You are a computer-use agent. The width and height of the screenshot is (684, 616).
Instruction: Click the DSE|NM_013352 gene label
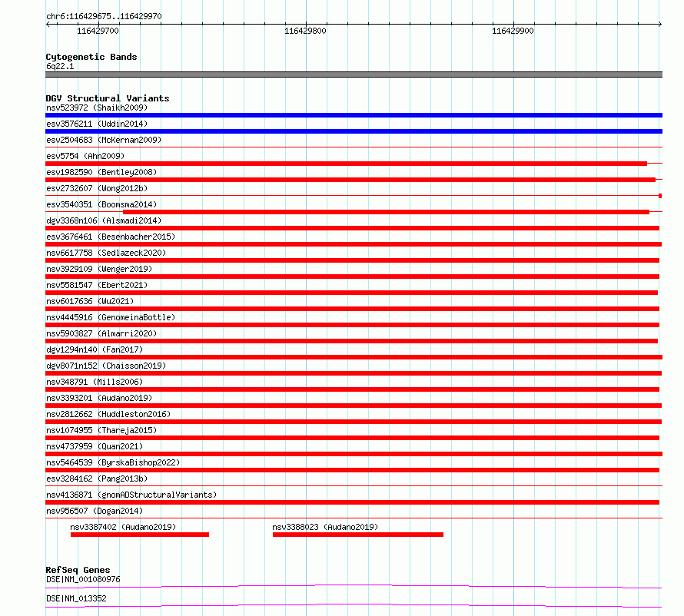[76, 598]
